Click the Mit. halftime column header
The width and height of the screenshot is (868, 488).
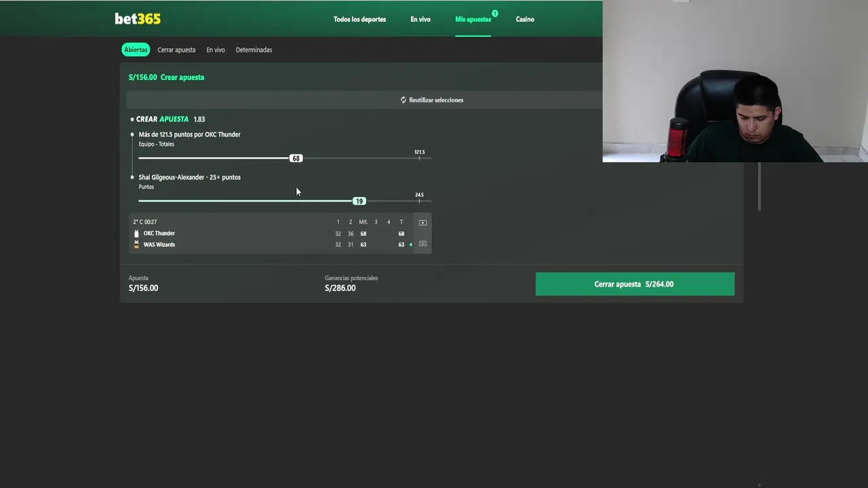363,222
